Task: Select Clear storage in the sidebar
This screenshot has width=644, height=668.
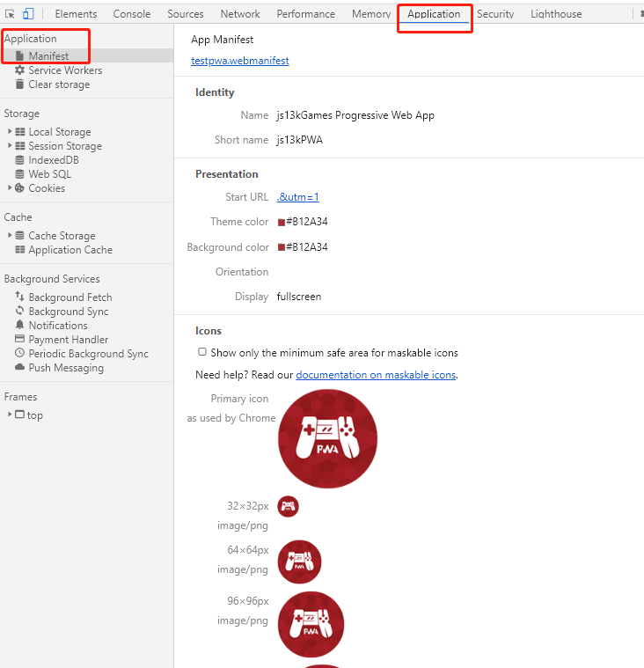Action: pyautogui.click(x=59, y=84)
